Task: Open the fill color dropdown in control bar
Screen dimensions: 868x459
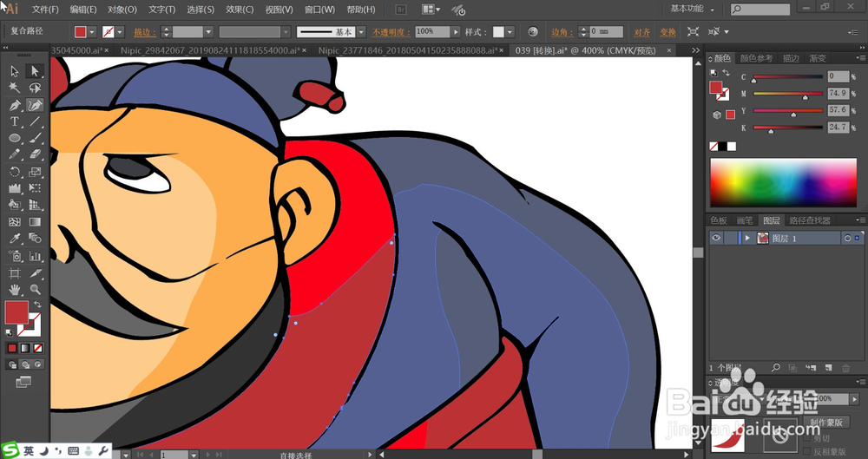Action: tap(93, 32)
